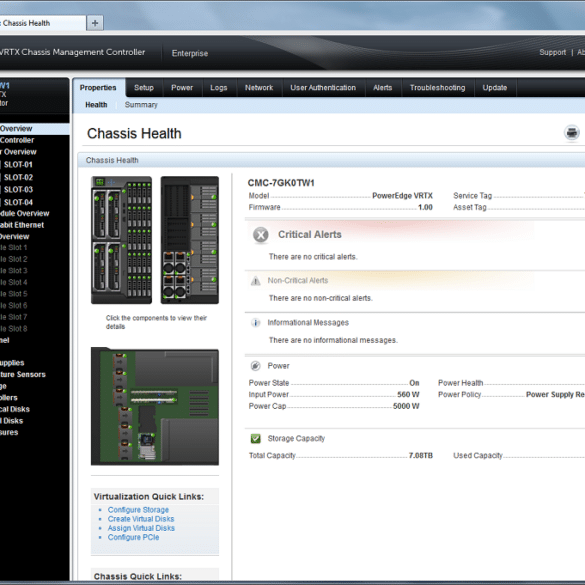This screenshot has height=585, width=585.
Task: Click the Firmware 1.00 value
Action: [425, 207]
